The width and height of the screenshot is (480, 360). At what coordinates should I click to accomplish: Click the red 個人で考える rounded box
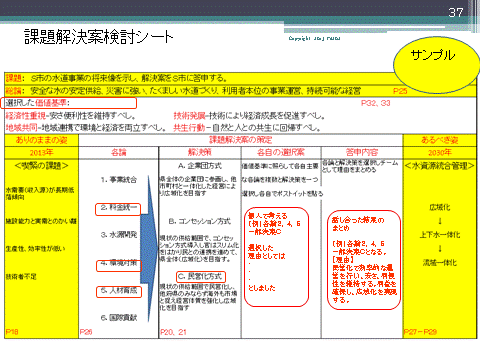[276, 257]
